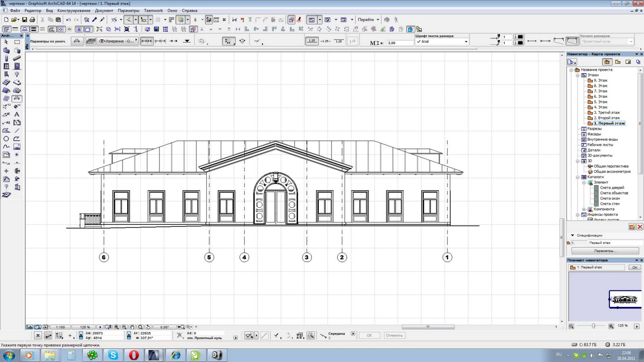Click the Undo arrow icon
The width and height of the screenshot is (644, 362).
click(68, 20)
